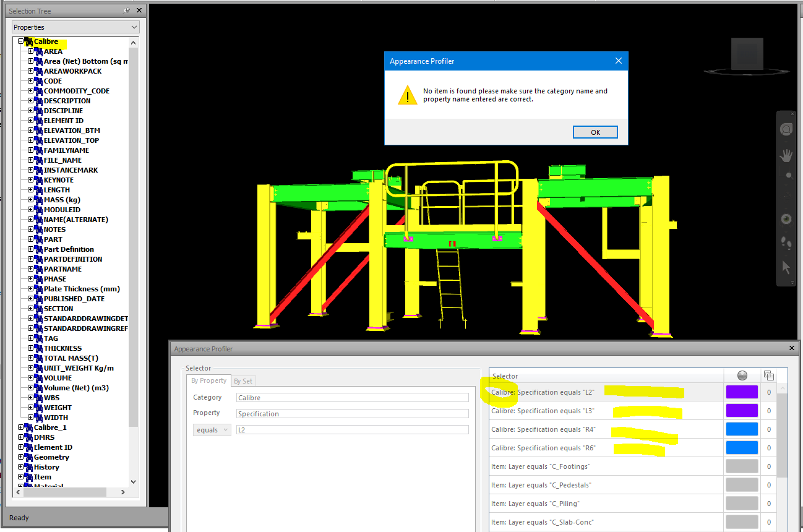The width and height of the screenshot is (803, 532).
Task: Click the ViewCube in the top-right corner
Action: point(746,54)
